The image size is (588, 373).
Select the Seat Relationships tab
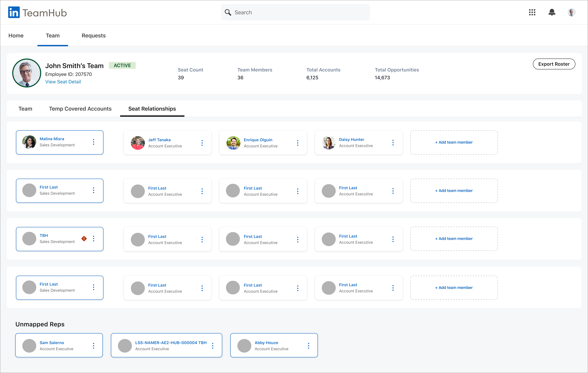[x=152, y=109]
